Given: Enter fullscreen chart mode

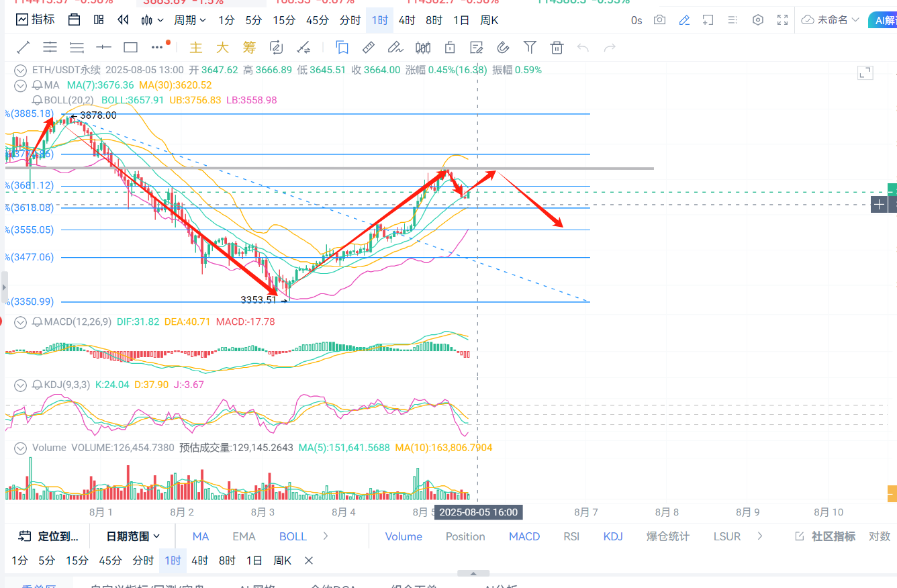Looking at the screenshot, I should [782, 20].
